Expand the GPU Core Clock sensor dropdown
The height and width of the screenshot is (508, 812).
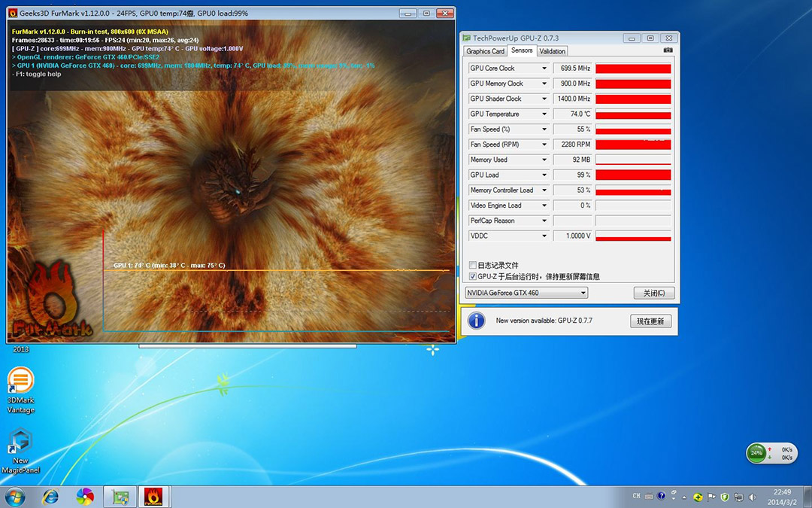tap(545, 68)
